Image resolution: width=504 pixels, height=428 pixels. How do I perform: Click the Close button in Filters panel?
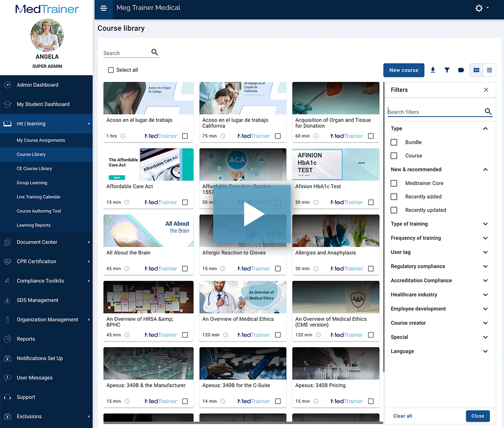point(478,416)
